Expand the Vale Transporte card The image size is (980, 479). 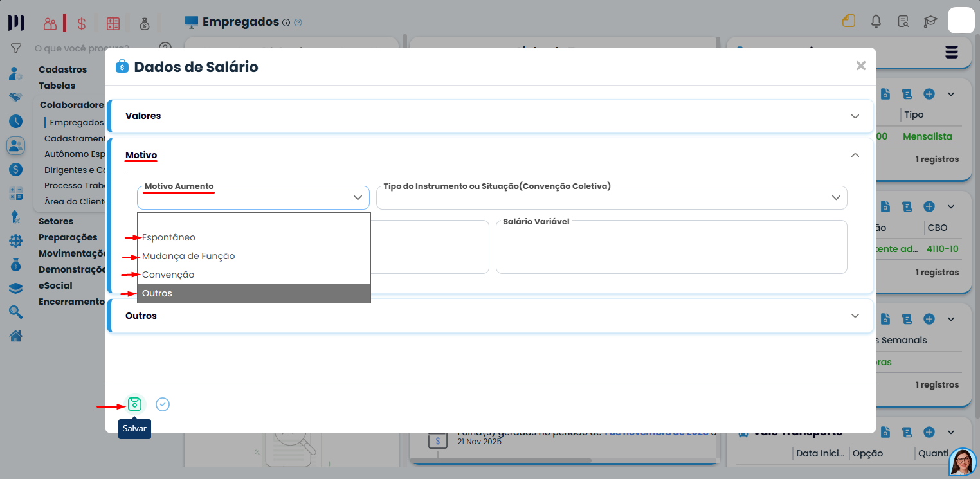[951, 432]
